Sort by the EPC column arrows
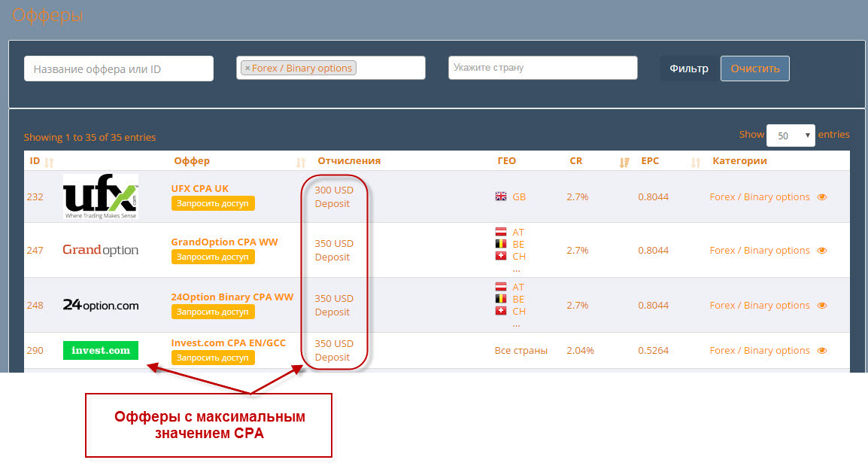 695,163
